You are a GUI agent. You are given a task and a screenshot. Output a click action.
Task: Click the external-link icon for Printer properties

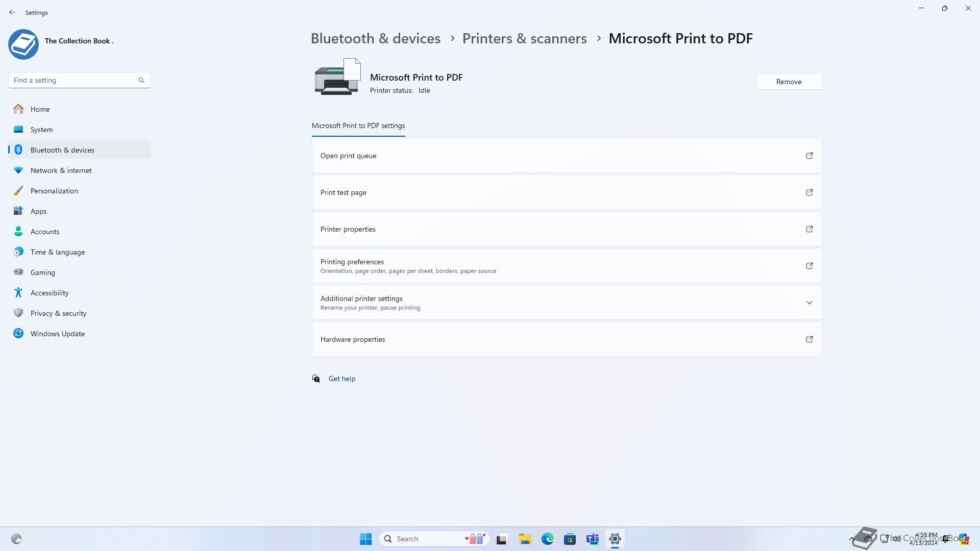(x=810, y=229)
